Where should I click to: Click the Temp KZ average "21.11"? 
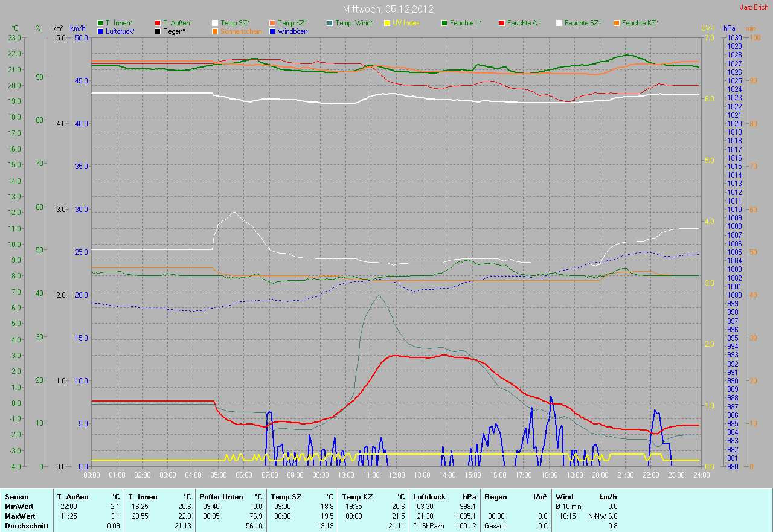[x=396, y=526]
